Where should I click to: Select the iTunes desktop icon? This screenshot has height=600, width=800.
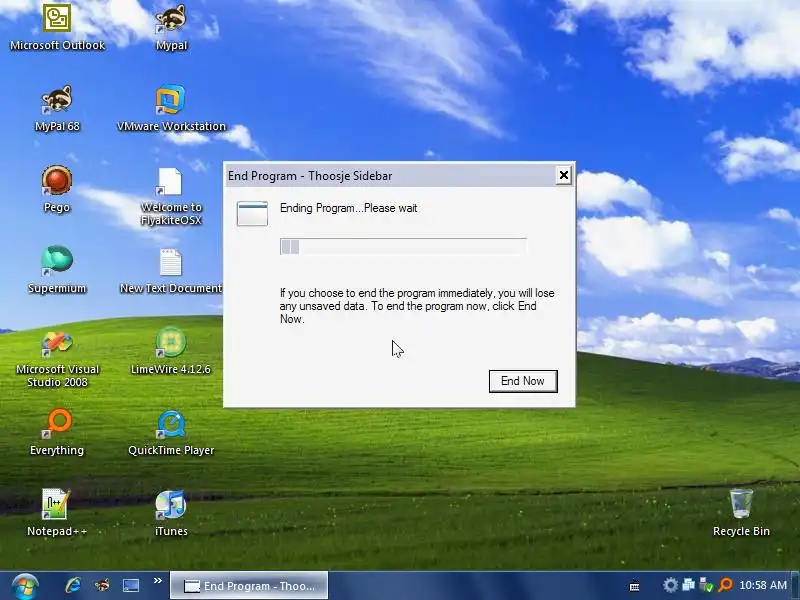pos(171,513)
